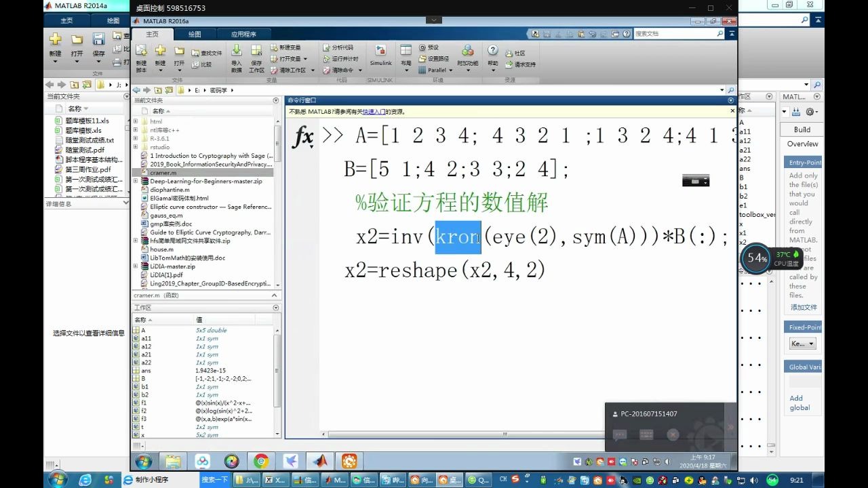This screenshot has width=868, height=488.
Task: Click the Getting Started (快速入门) link
Action: 374,112
